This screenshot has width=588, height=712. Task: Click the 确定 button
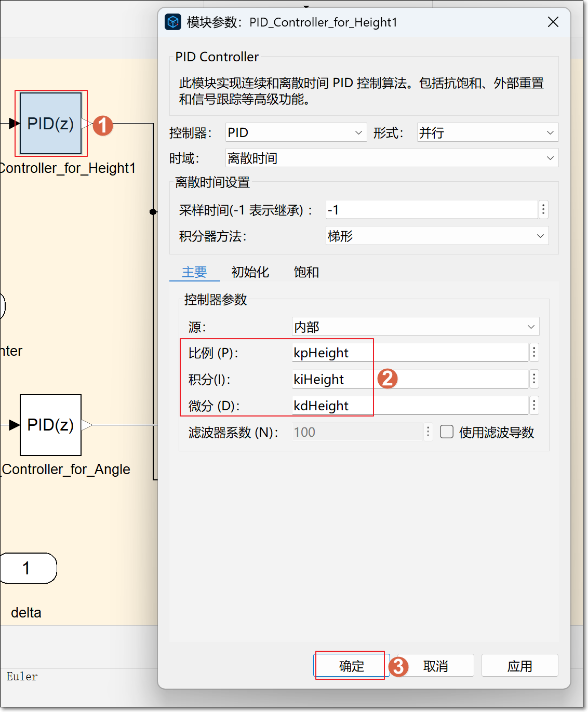click(352, 666)
